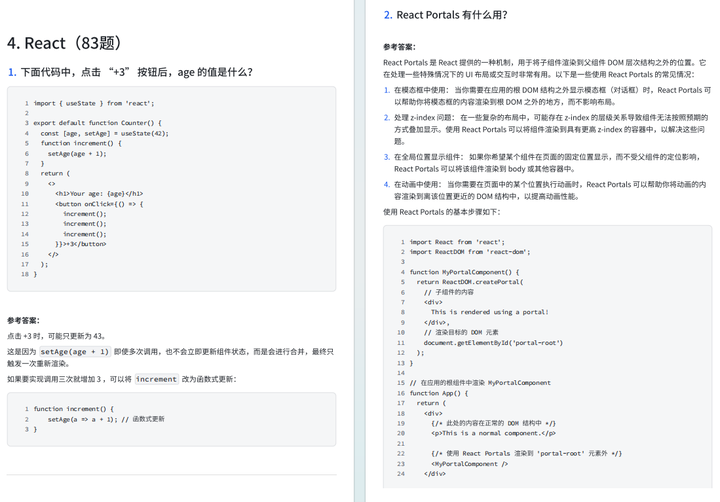Click code line "return ReactDOM.createPortal("
This screenshot has height=502, width=720.
pos(470,282)
